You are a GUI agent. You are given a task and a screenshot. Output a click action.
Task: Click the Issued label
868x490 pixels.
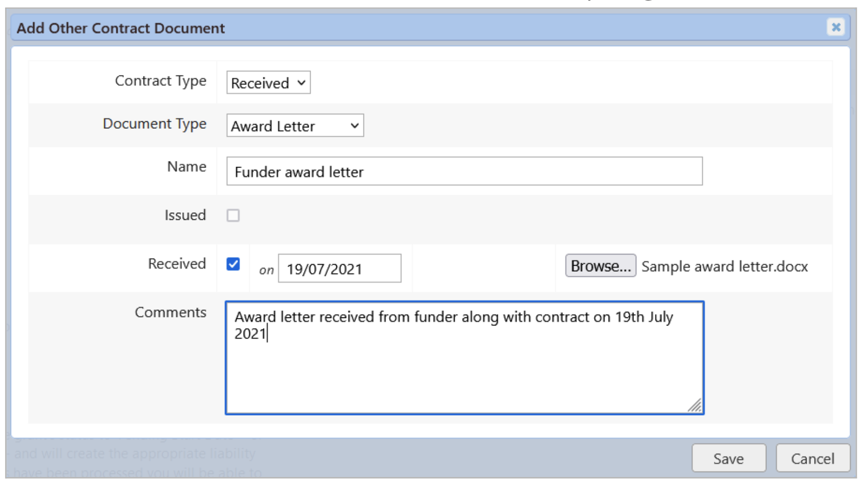tap(185, 215)
